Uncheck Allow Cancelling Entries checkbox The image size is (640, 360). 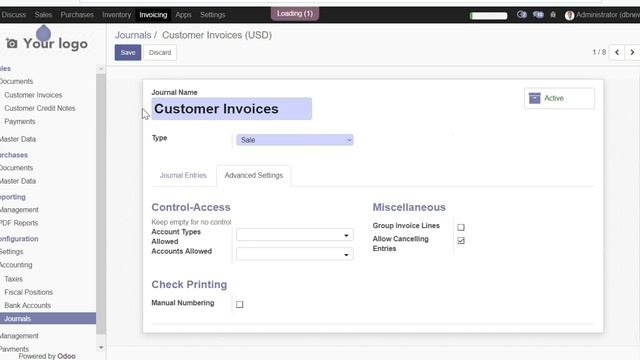tap(461, 241)
